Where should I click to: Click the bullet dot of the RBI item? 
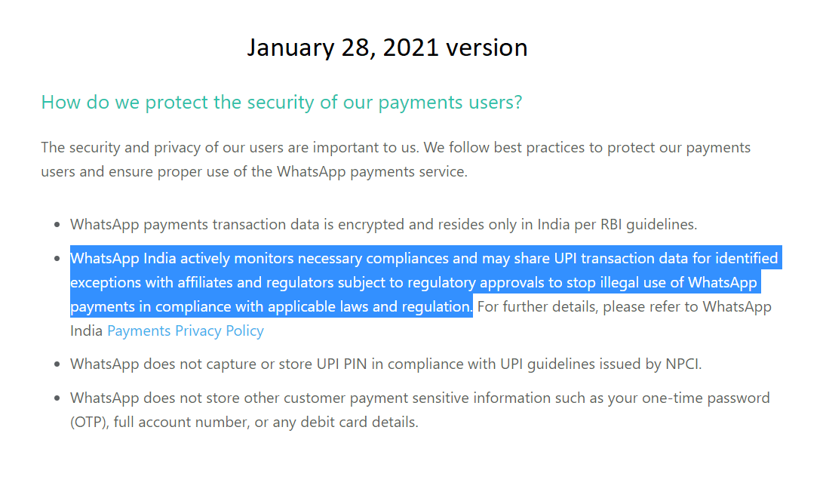[57, 225]
